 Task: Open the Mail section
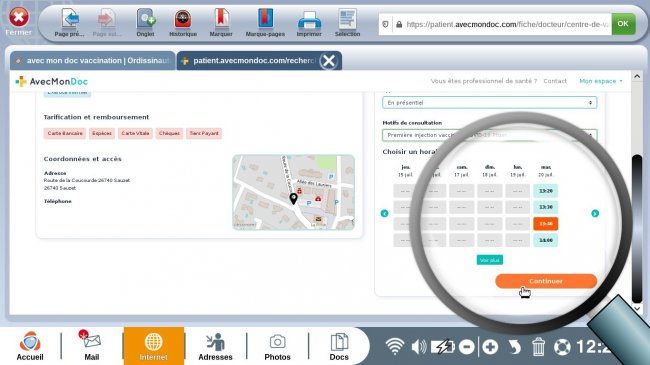coord(92,346)
